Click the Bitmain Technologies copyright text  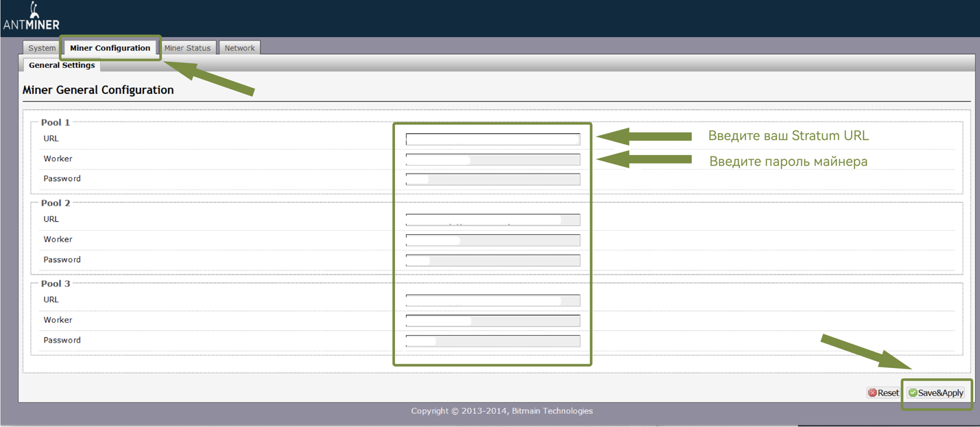pos(502,411)
